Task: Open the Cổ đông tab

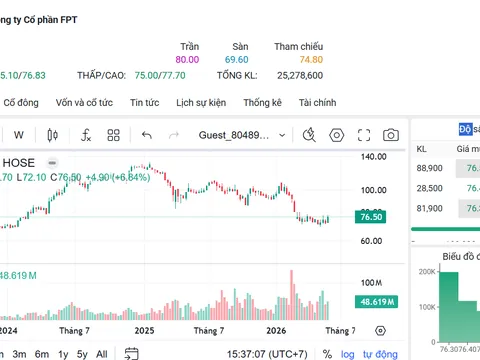Action: [21, 103]
